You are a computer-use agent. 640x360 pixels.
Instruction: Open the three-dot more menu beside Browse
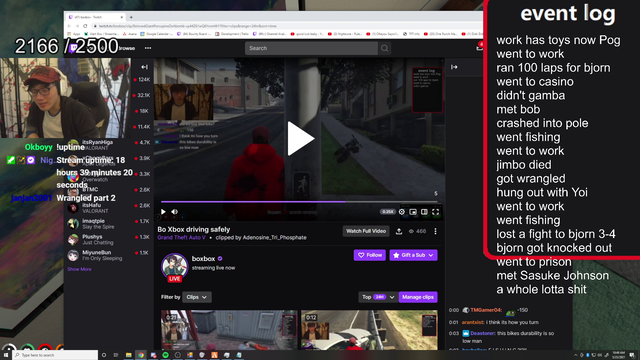tap(148, 48)
